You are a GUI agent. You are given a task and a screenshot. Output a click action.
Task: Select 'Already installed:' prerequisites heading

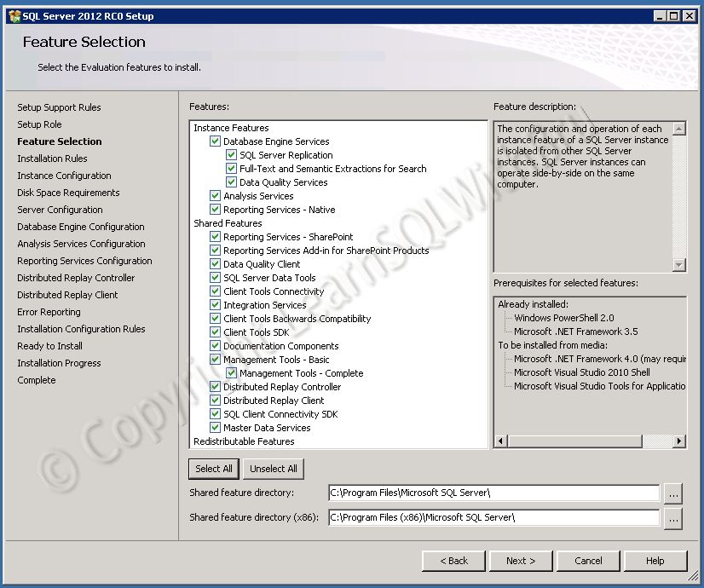click(x=533, y=304)
